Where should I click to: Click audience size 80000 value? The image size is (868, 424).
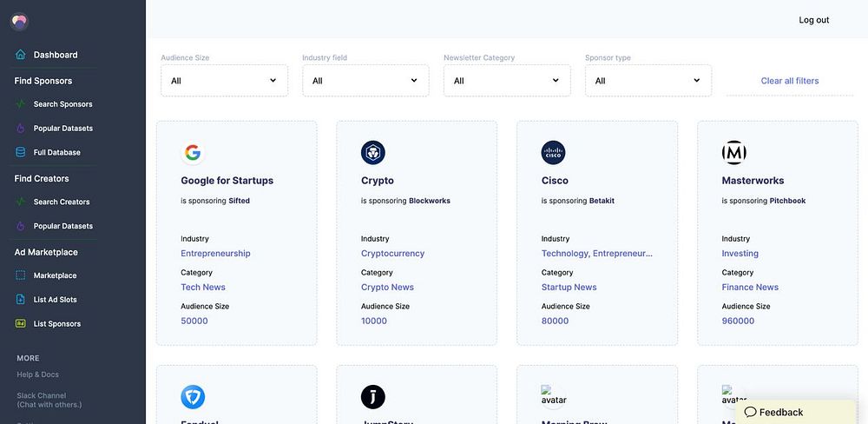[556, 321]
